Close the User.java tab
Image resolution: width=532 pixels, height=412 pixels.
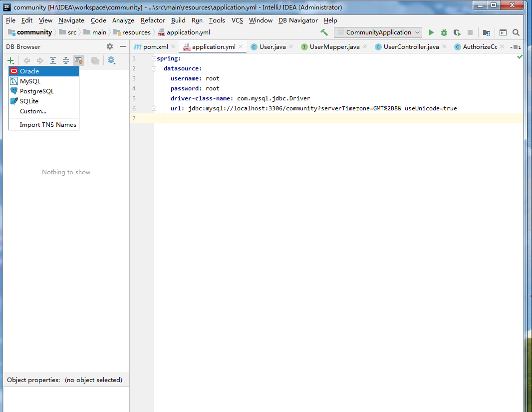[291, 46]
